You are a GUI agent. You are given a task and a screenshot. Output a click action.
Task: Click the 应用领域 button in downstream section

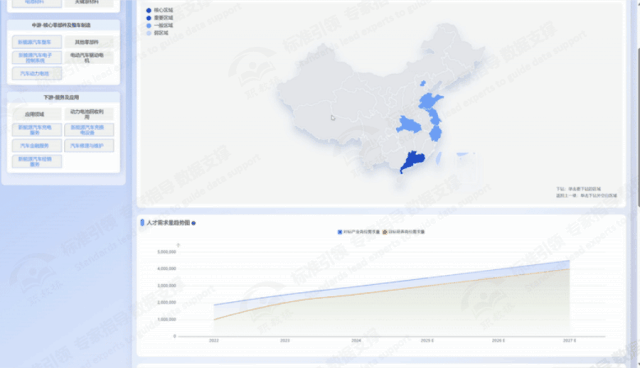point(37,114)
